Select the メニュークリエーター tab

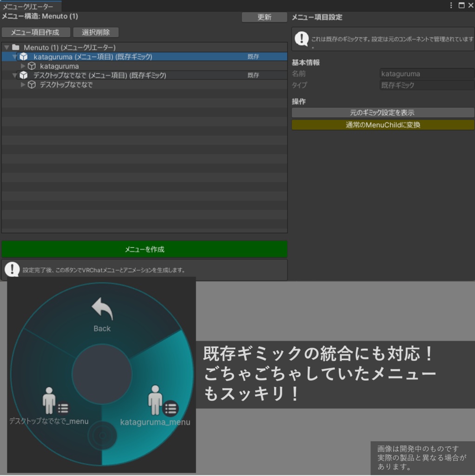pos(29,7)
